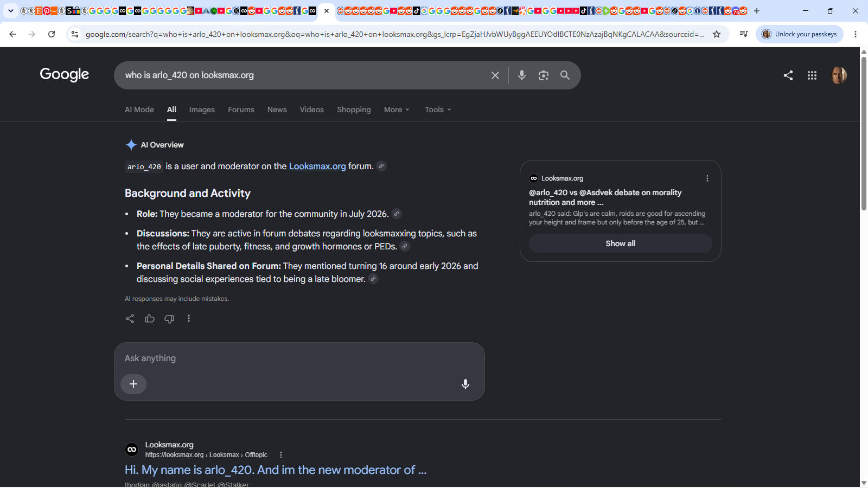Screen dimensions: 868x488
Task: Show all sources in the side card
Action: pos(621,243)
